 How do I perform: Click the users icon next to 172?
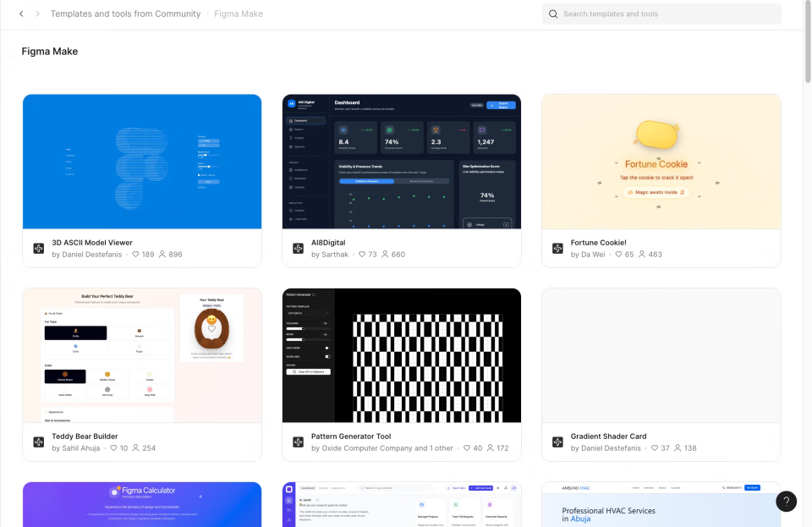[490, 447]
